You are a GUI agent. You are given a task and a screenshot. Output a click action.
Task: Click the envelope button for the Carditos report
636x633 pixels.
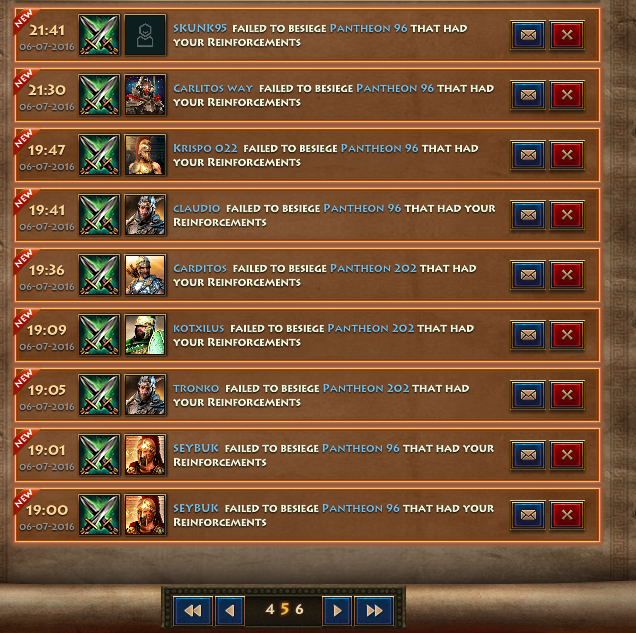pyautogui.click(x=527, y=275)
